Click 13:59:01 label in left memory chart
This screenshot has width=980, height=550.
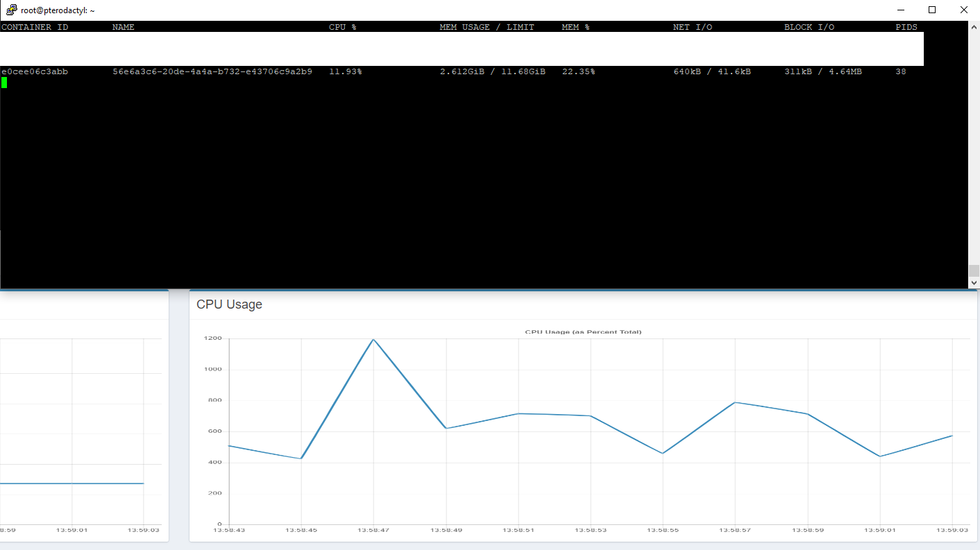point(71,531)
